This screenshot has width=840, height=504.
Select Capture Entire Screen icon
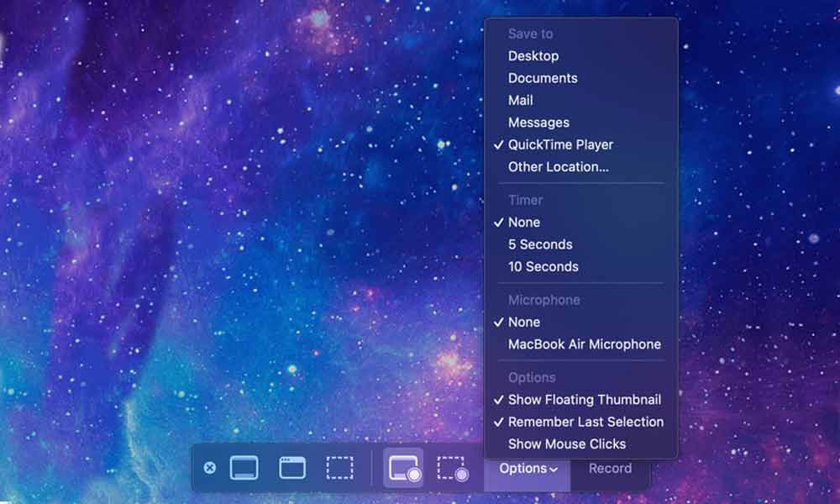pos(244,468)
